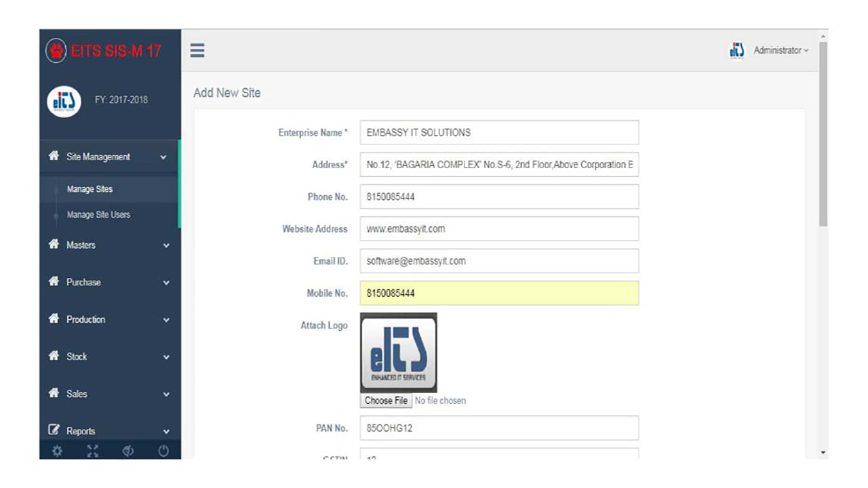Open the Masters menu

(x=110, y=245)
